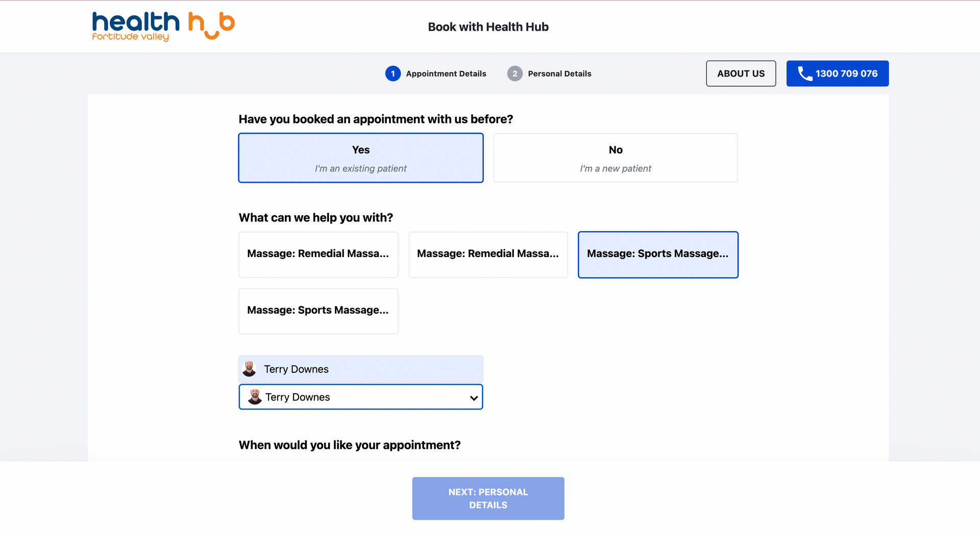Choose the highlighted Sports Massage option
This screenshot has height=533, width=980.
[x=658, y=255]
